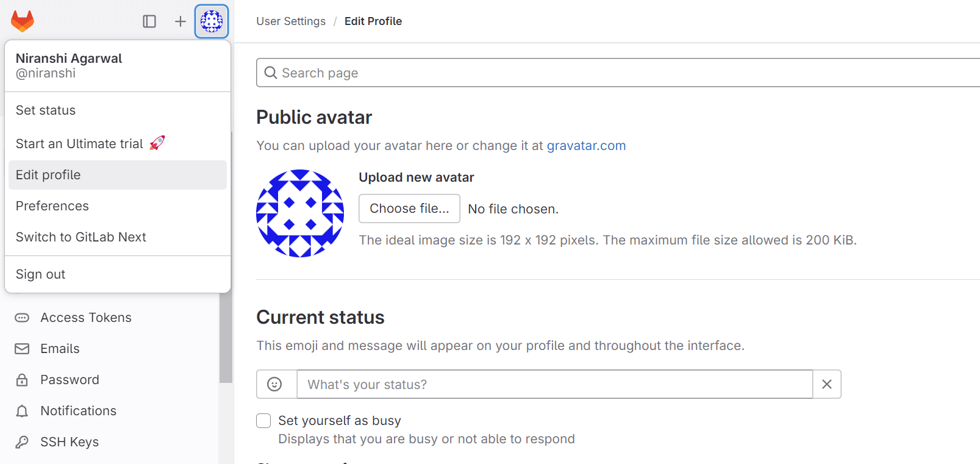Toggle the sidebar collapse icon
This screenshot has height=464, width=980.
[149, 21]
